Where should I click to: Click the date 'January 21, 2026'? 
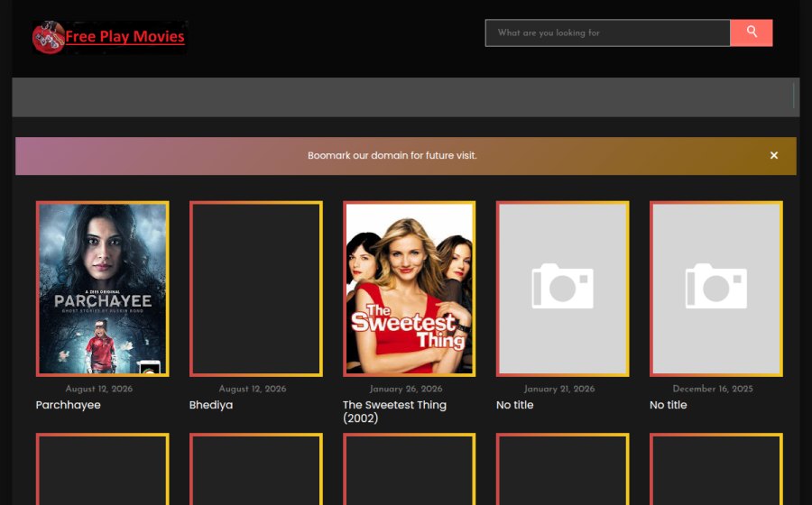559,389
